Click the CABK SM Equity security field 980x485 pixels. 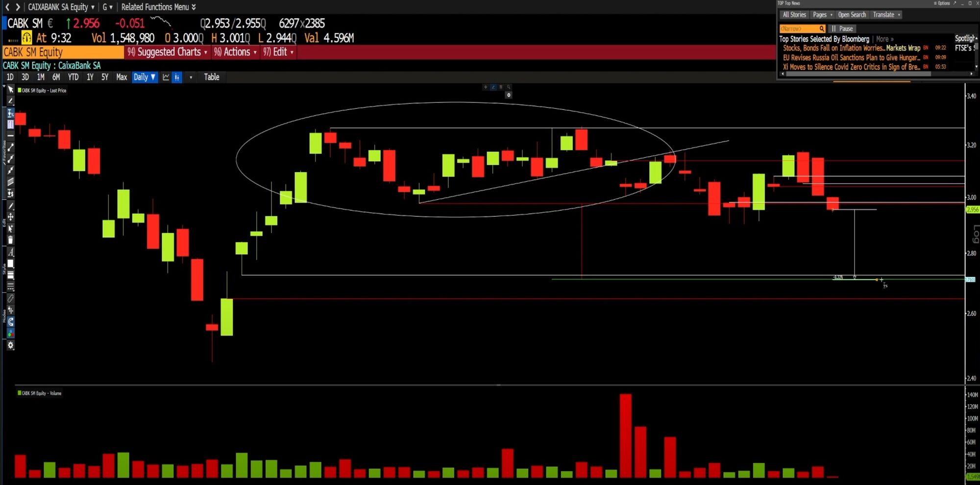click(x=63, y=52)
